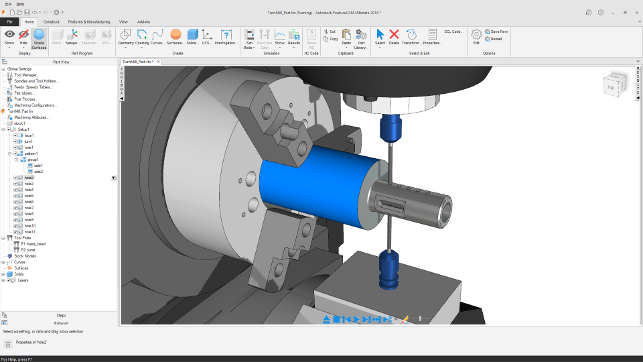The width and height of the screenshot is (643, 362).
Task: Toggle the hole2 feature checkbox
Action: click(x=15, y=178)
